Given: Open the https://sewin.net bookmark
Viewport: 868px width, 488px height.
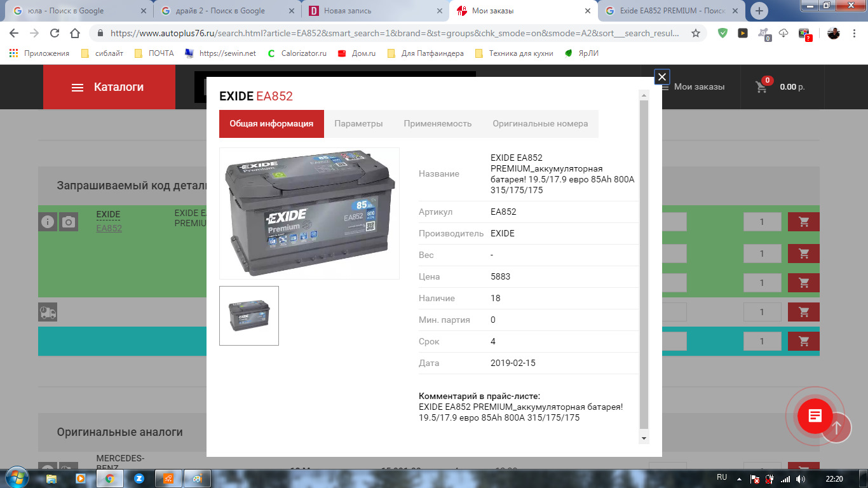Looking at the screenshot, I should coord(220,53).
